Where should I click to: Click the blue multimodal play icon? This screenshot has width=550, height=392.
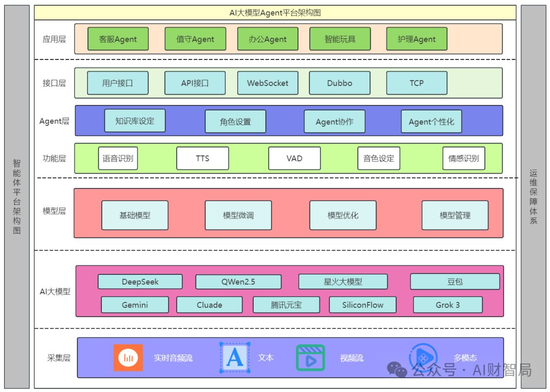pos(423,357)
